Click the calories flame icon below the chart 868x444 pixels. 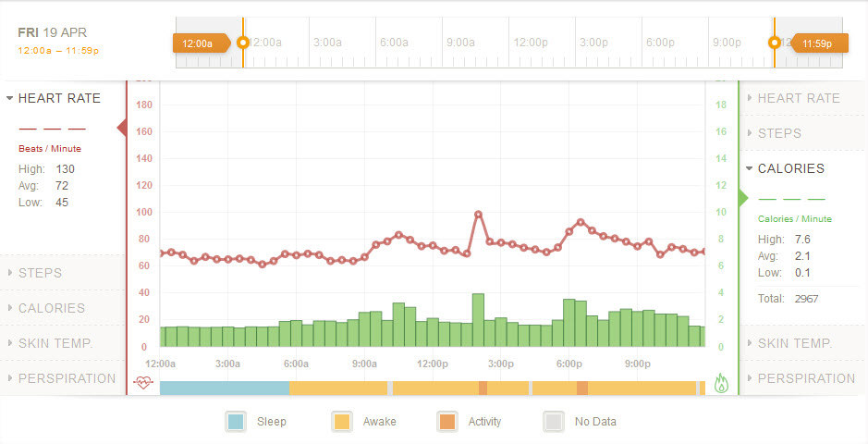click(721, 384)
